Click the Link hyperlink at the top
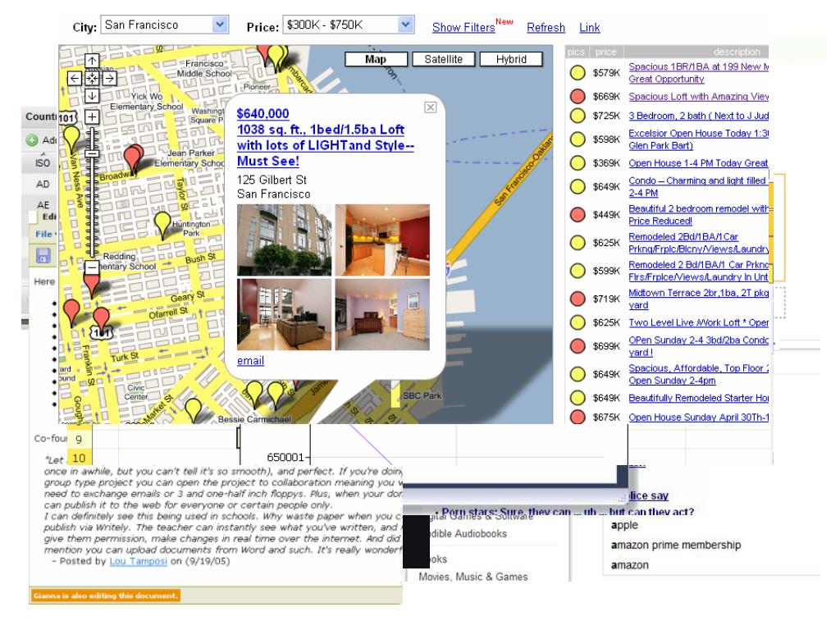Image resolution: width=840 pixels, height=630 pixels. pyautogui.click(x=589, y=27)
